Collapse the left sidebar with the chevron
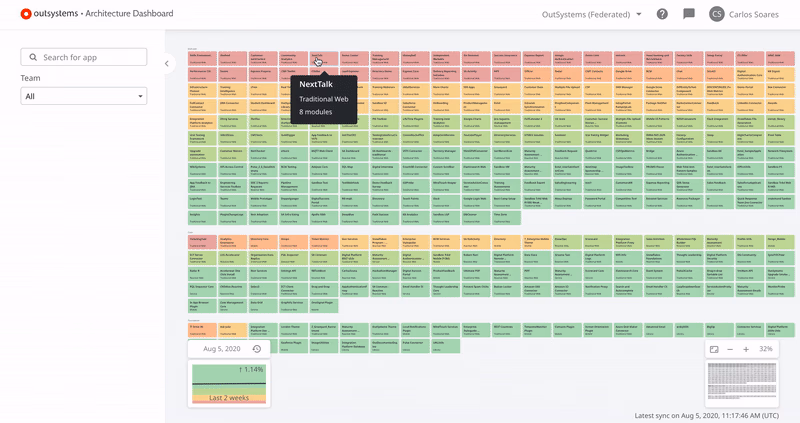Image resolution: width=800 pixels, height=423 pixels. pos(166,64)
